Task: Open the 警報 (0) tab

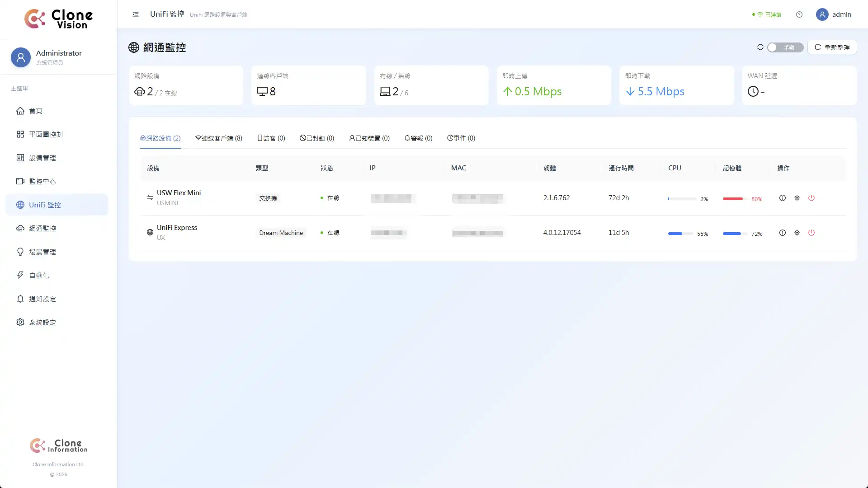Action: [x=418, y=138]
